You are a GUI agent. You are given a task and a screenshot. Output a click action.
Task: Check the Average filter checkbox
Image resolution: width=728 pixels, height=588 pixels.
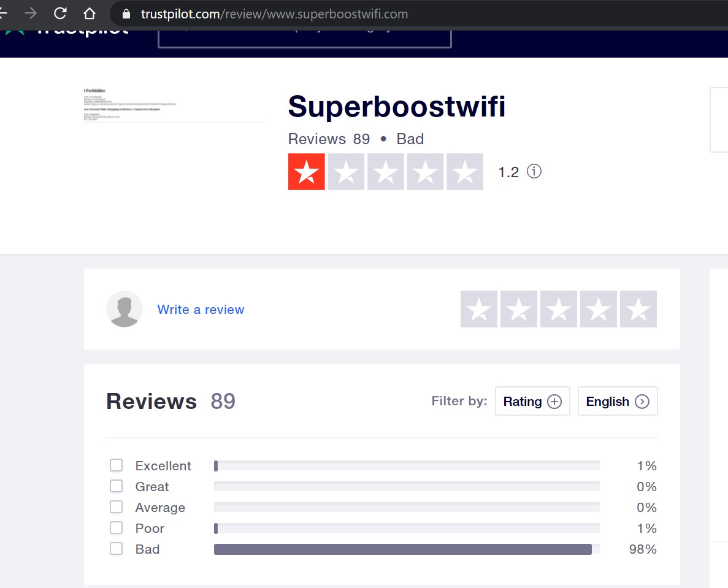point(116,507)
